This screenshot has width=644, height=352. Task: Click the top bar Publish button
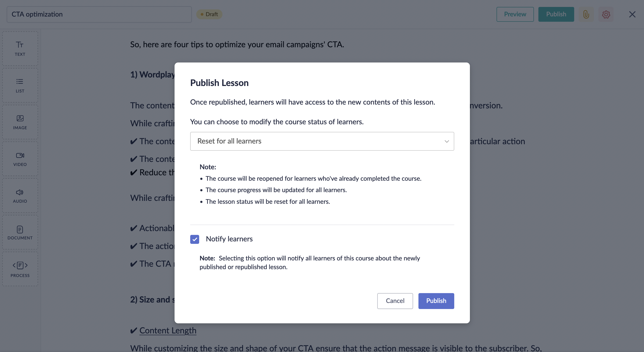[x=556, y=14]
